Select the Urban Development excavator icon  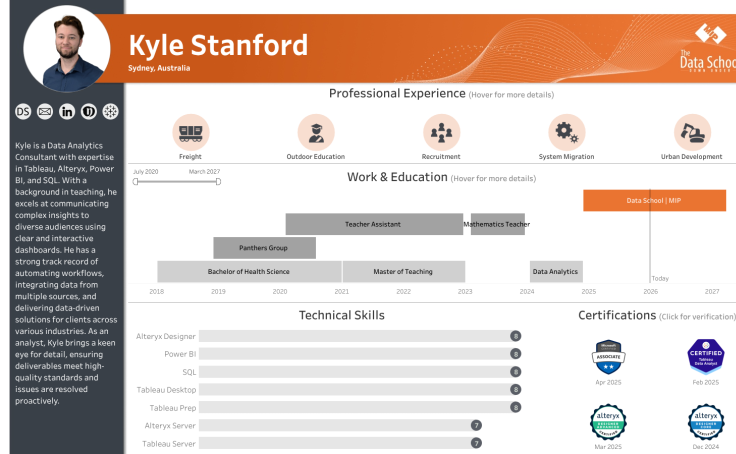click(692, 132)
